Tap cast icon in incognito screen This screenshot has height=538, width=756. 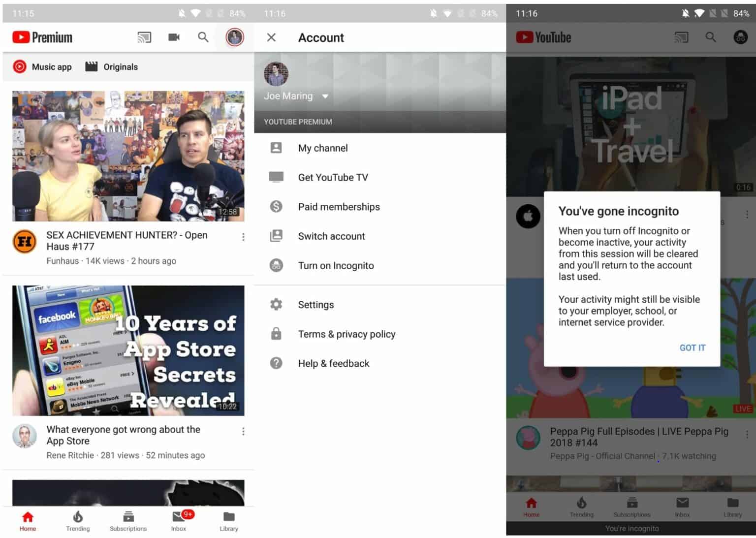pos(681,37)
